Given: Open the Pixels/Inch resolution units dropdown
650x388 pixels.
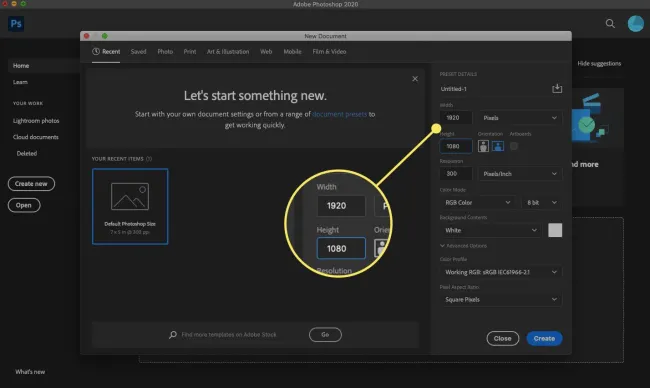Looking at the screenshot, I should pos(520,174).
